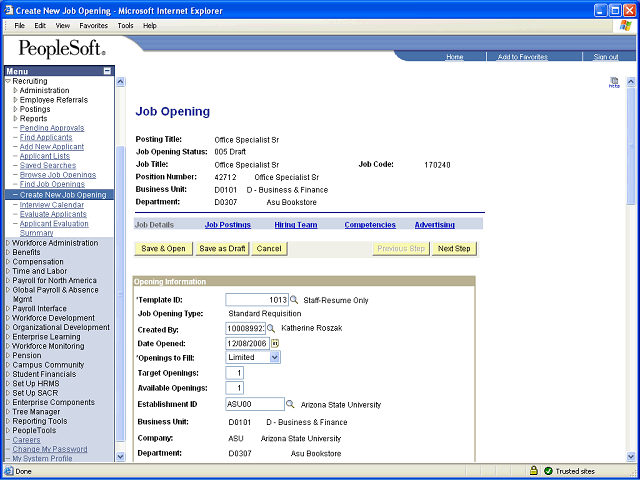Expand Payroll for North America menu
640x480 pixels.
click(x=8, y=280)
